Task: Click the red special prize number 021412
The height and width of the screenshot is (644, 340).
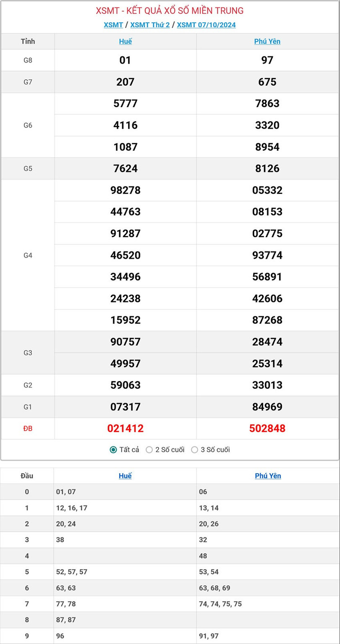Action: pyautogui.click(x=125, y=428)
